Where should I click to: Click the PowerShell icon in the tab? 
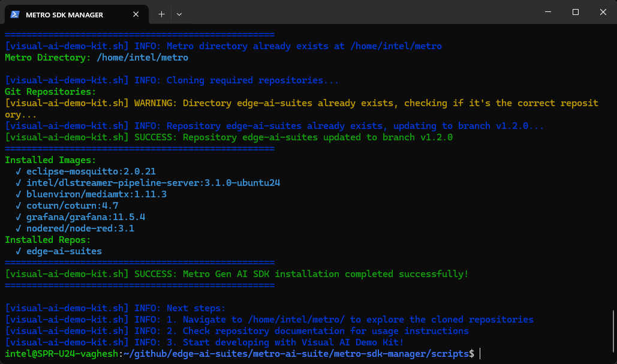(14, 14)
